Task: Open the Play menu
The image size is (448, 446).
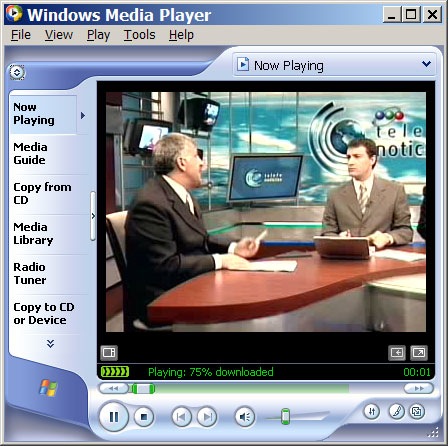Action: [98, 35]
